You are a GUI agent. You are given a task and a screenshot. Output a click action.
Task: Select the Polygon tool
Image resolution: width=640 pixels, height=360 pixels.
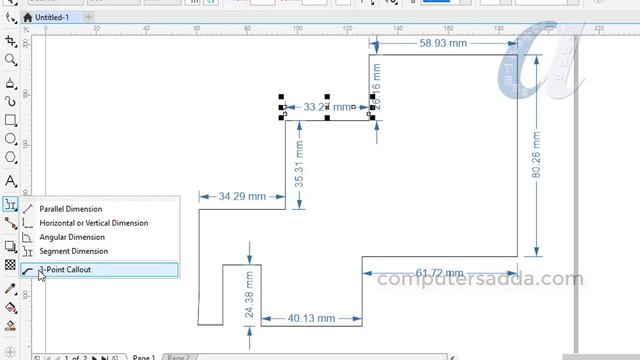point(10,157)
